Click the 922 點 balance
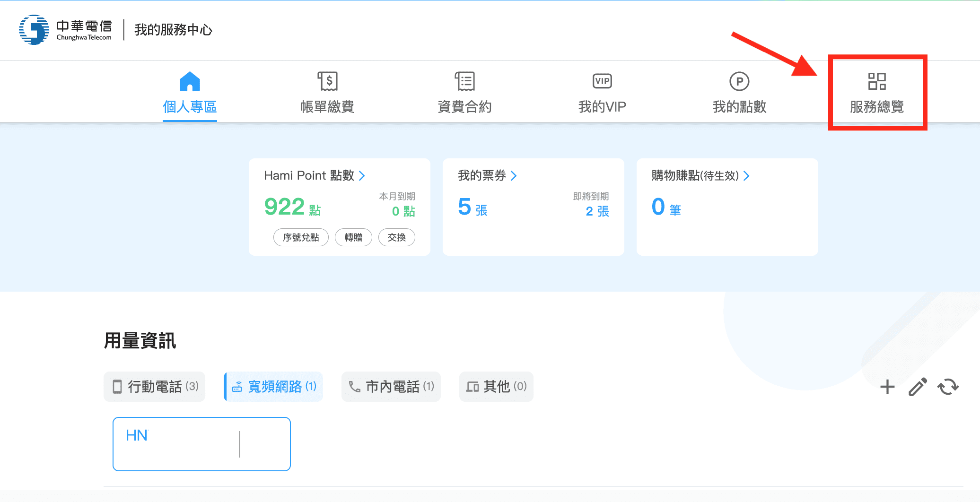Image resolution: width=980 pixels, height=502 pixels. tap(293, 207)
